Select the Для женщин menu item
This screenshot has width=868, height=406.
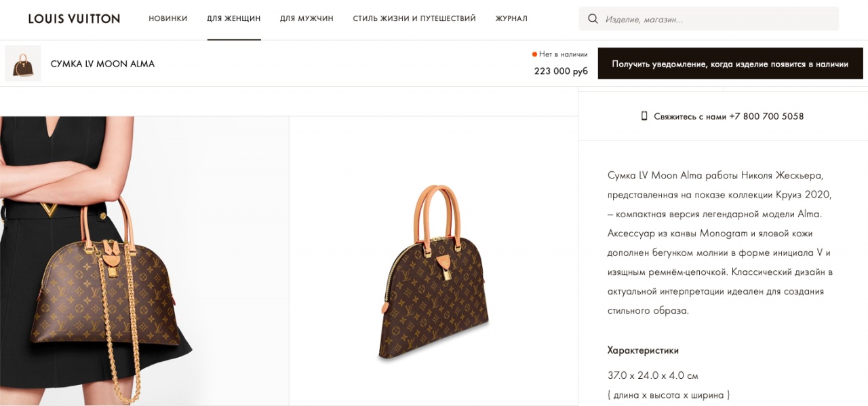[234, 19]
